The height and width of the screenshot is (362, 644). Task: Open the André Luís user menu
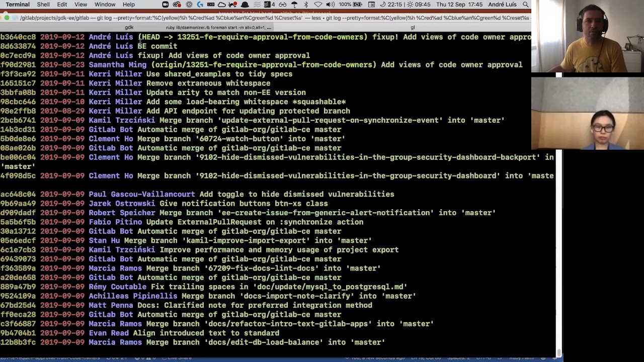click(x=502, y=5)
